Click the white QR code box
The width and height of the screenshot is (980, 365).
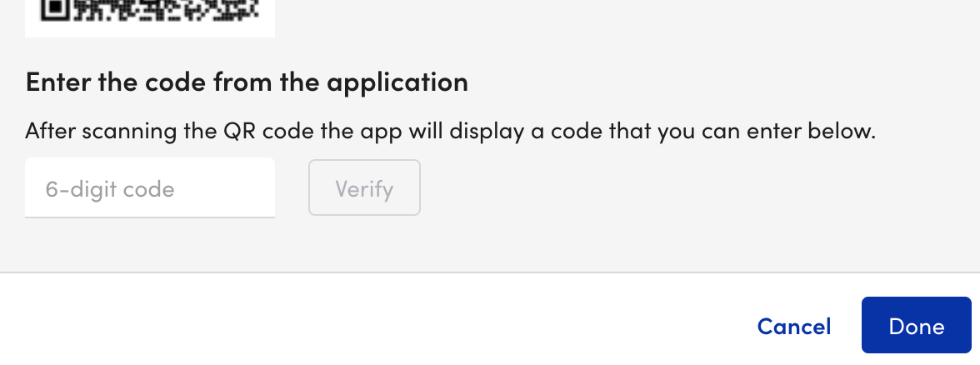point(150,18)
